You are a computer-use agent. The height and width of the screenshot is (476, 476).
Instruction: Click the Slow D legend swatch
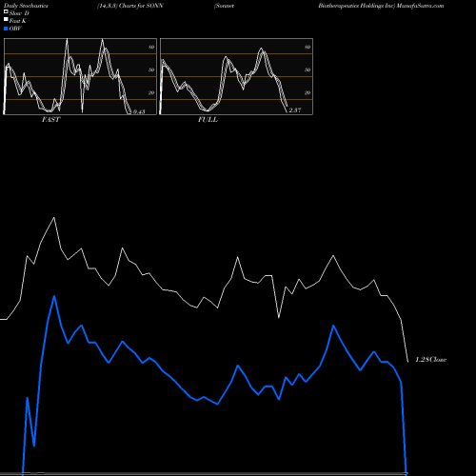[6, 12]
